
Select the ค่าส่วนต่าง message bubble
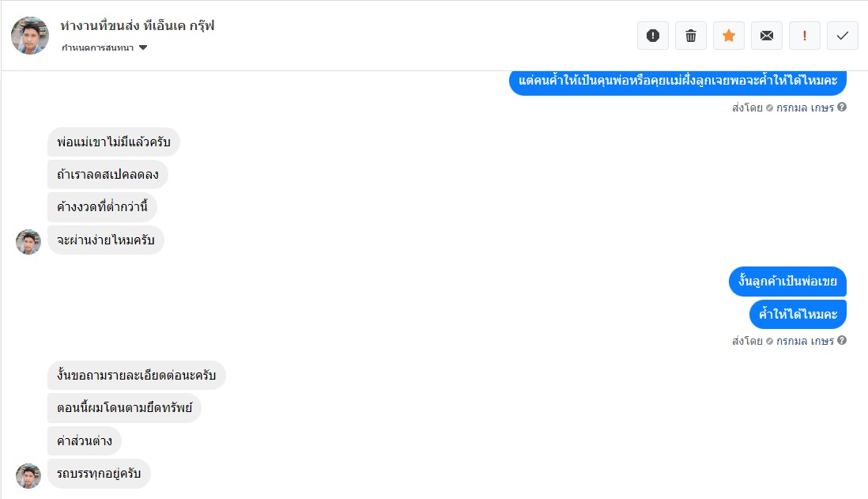pyautogui.click(x=85, y=441)
